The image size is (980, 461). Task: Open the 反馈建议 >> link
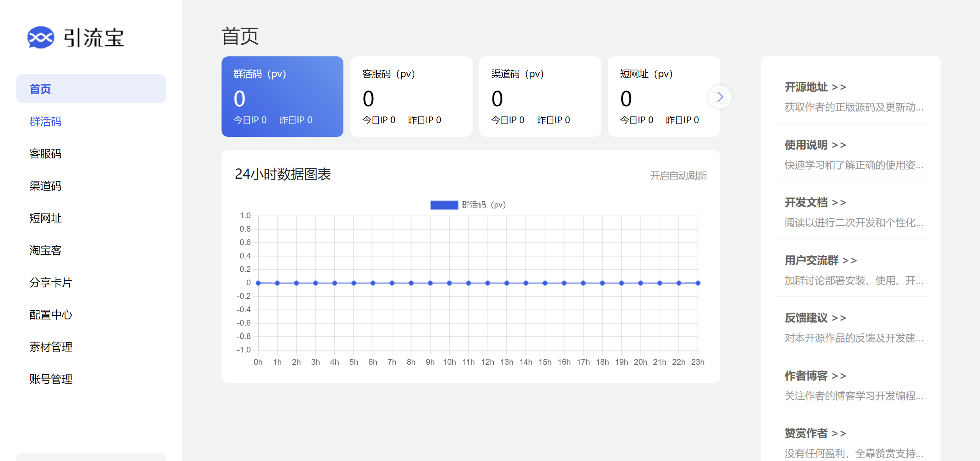pyautogui.click(x=815, y=318)
